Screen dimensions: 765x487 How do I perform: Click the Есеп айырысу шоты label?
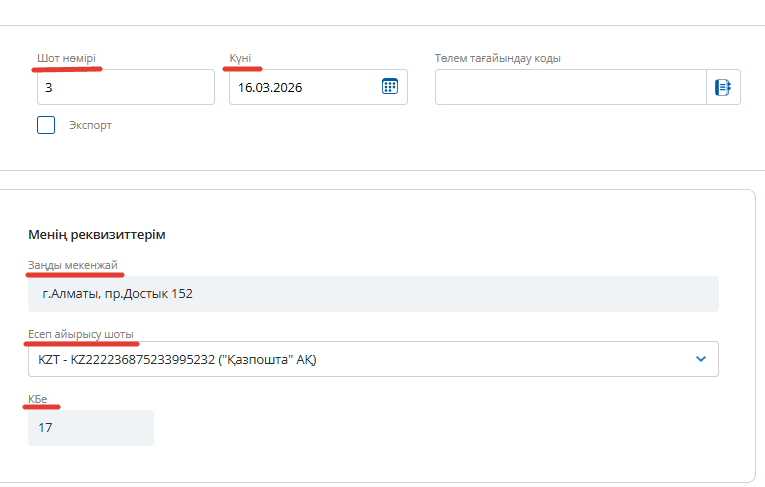(x=79, y=332)
